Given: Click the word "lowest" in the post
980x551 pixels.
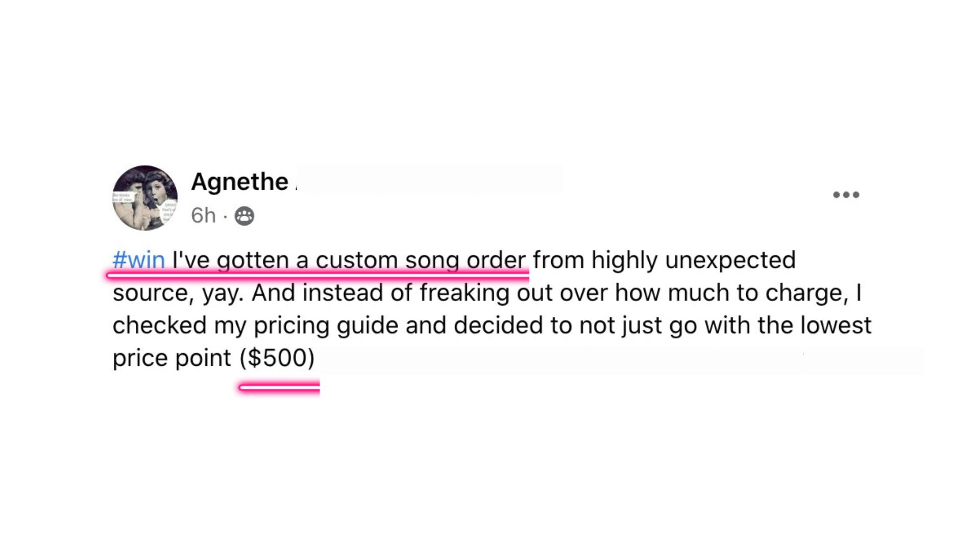Looking at the screenshot, I should (x=836, y=325).
